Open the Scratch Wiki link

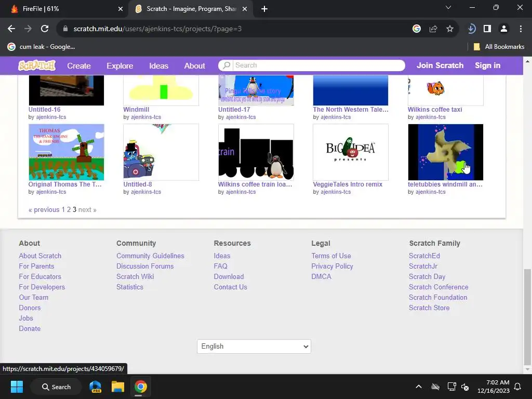point(135,276)
